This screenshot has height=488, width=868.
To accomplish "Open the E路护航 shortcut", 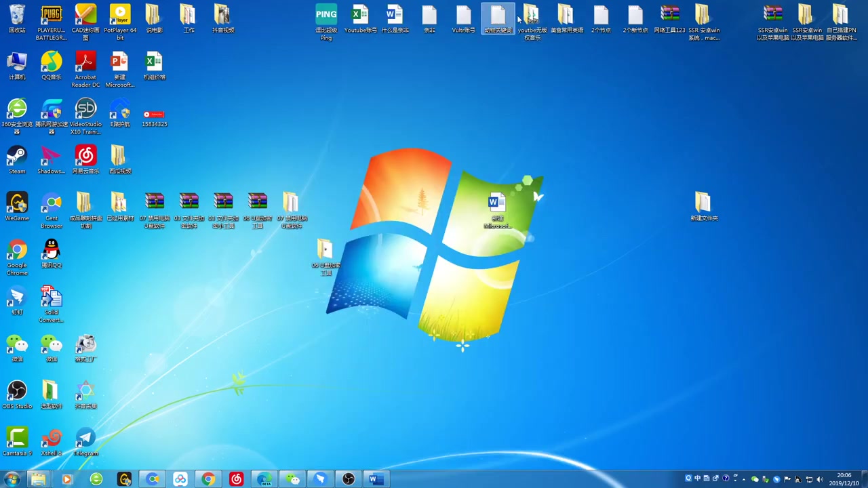I will click(120, 113).
